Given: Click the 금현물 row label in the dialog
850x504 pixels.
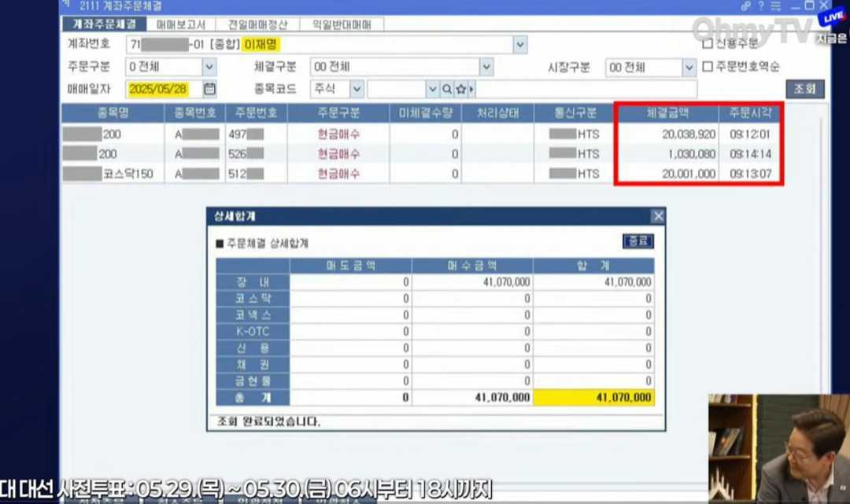Looking at the screenshot, I should click(253, 381).
